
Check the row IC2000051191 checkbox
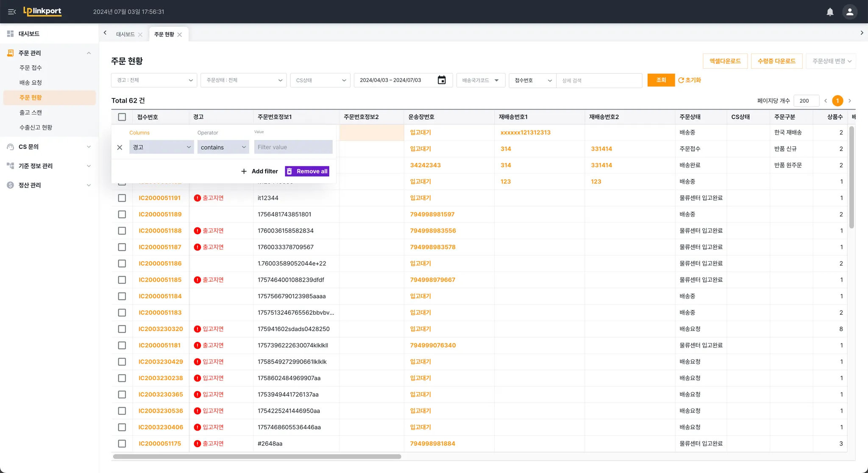pos(122,198)
